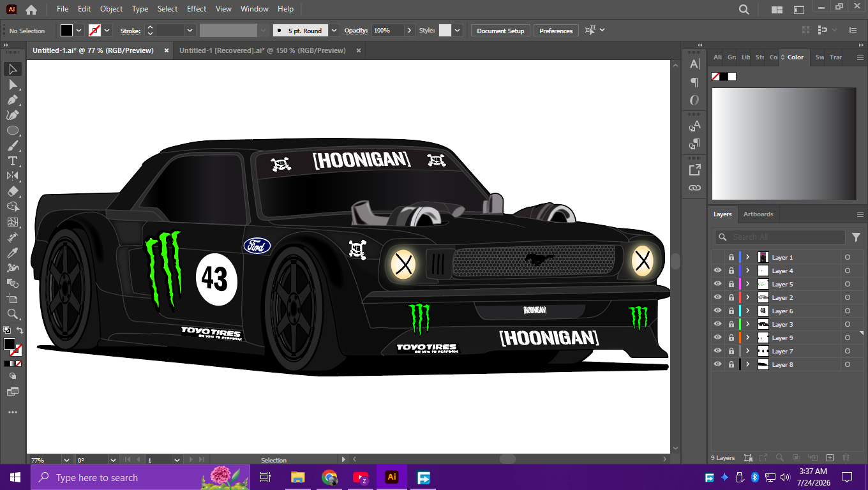Choose the Ellipse tool
The image size is (868, 490).
coord(12,130)
